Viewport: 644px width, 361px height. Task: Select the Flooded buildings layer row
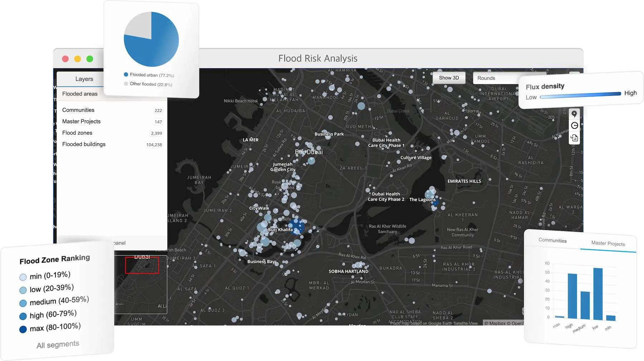(112, 144)
